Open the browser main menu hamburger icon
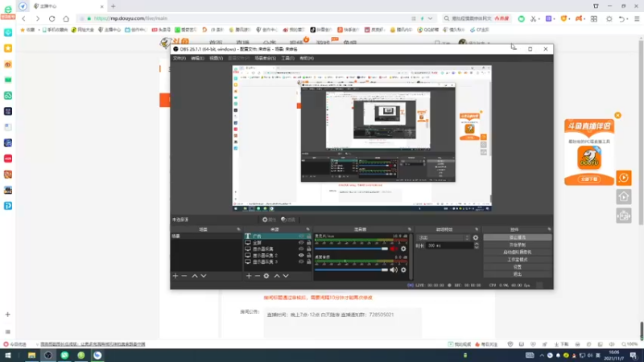This screenshot has width=644, height=362. (637, 19)
